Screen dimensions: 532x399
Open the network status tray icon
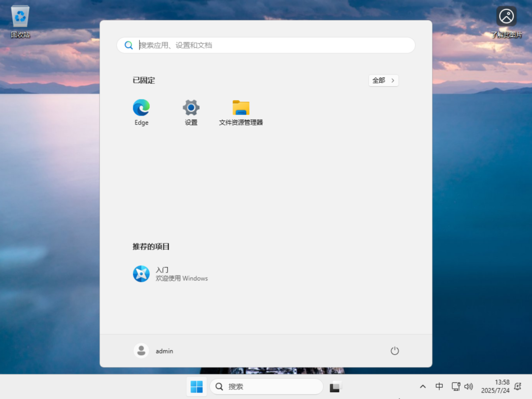pyautogui.click(x=456, y=387)
